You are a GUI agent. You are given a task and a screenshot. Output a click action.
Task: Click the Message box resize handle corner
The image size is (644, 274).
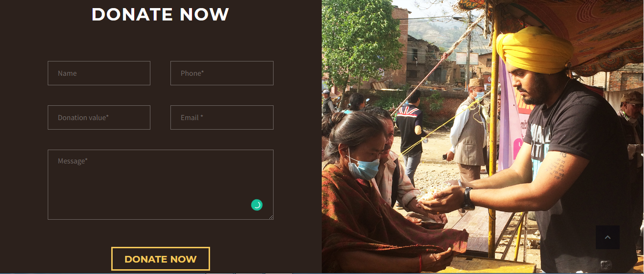coord(271,217)
